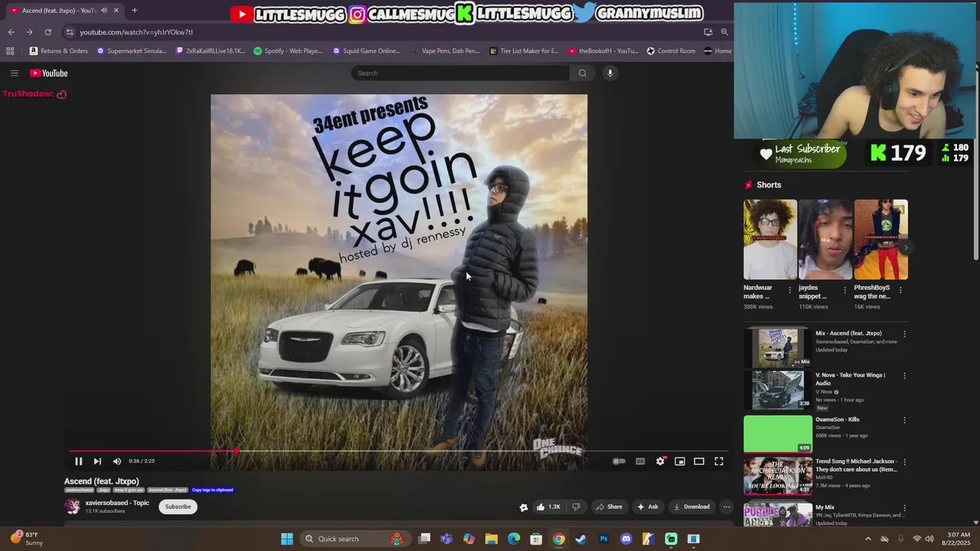The image size is (980, 551).
Task: Dislike the video with thumbs down
Action: pyautogui.click(x=577, y=507)
